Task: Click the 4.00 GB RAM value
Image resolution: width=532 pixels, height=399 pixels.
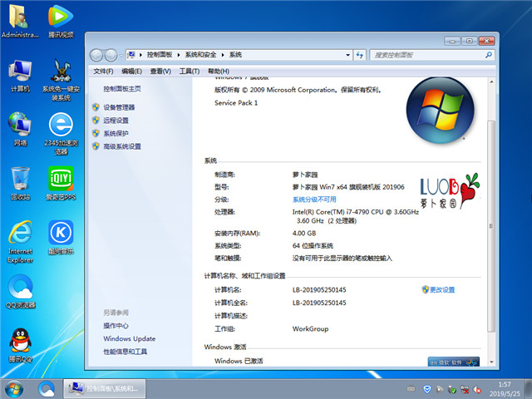Action: [304, 233]
